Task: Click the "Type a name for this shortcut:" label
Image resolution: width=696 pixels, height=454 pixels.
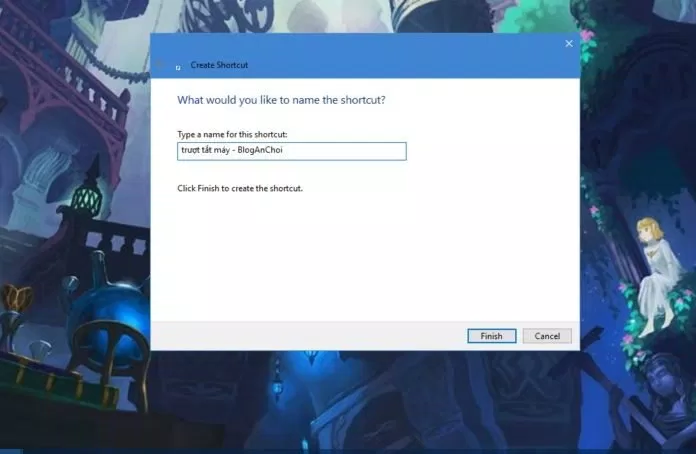Action: point(232,134)
